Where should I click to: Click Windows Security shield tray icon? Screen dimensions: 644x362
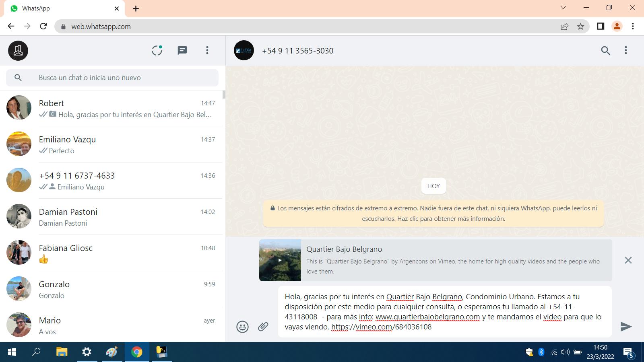[x=529, y=352]
